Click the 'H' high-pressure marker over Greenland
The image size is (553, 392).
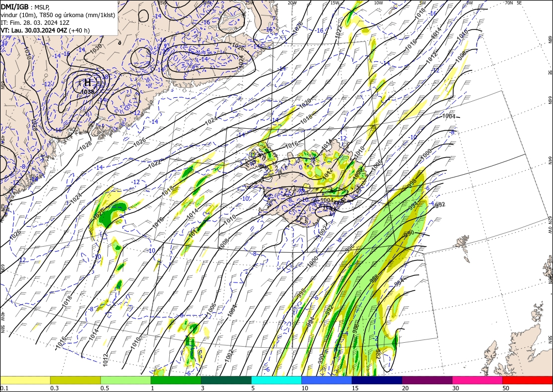[x=87, y=83]
